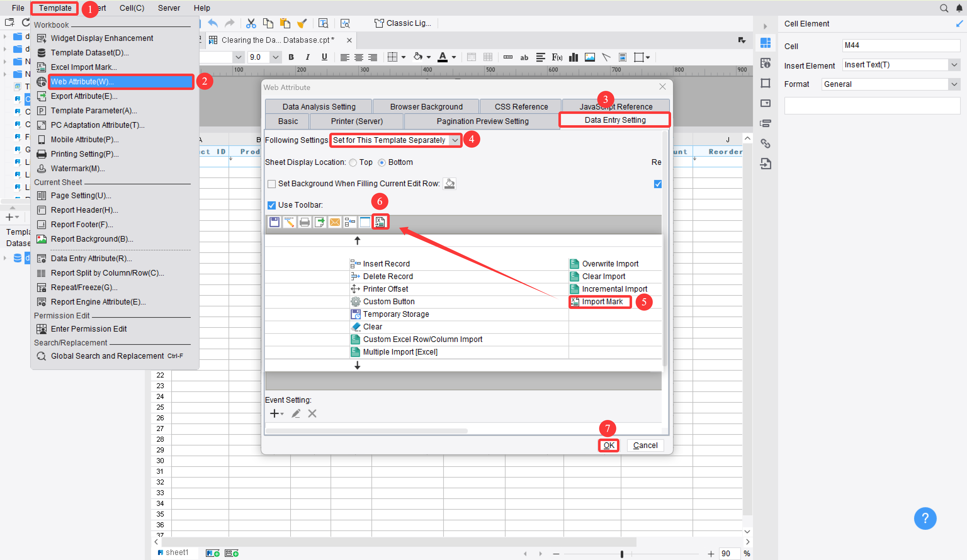The width and height of the screenshot is (967, 560).
Task: Insert a chart using the chart icon
Action: [x=573, y=57]
